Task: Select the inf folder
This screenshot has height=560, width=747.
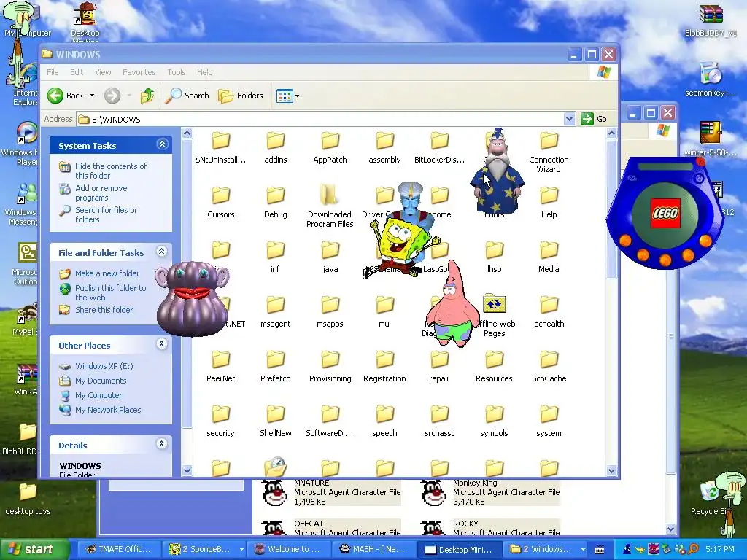Action: pyautogui.click(x=275, y=257)
